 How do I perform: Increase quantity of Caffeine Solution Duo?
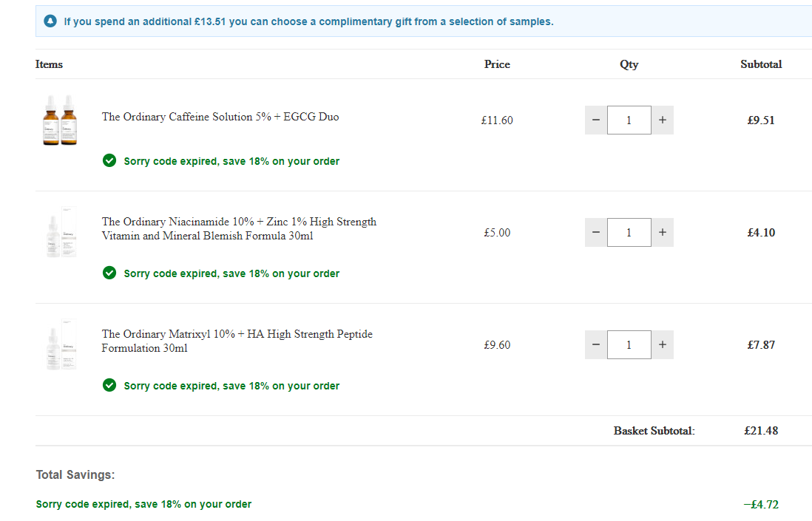[663, 120]
